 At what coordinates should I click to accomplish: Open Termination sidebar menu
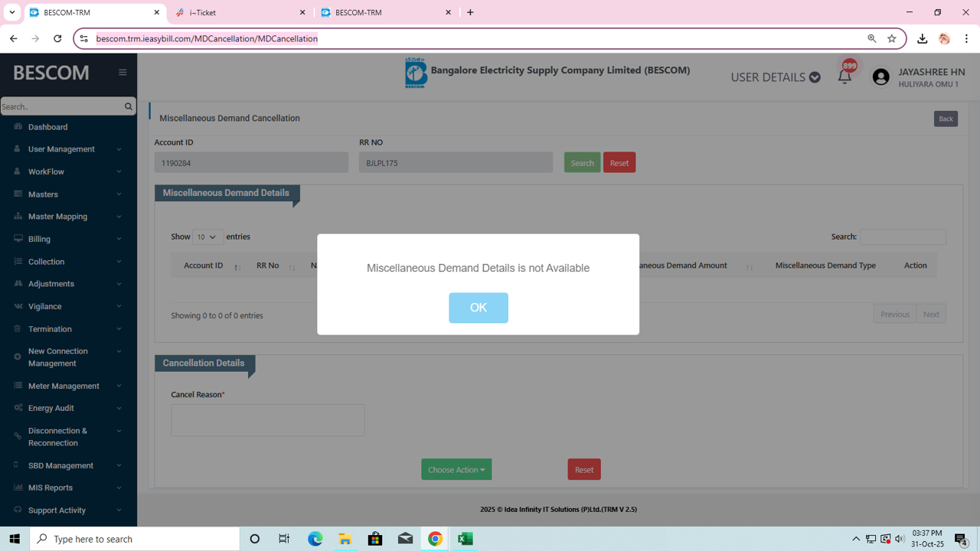(x=68, y=329)
